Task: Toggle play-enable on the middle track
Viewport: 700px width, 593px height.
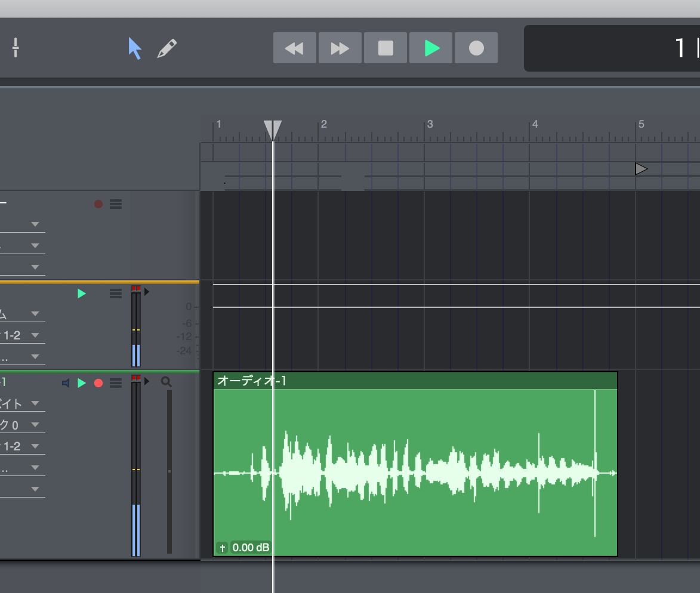Action: point(81,294)
